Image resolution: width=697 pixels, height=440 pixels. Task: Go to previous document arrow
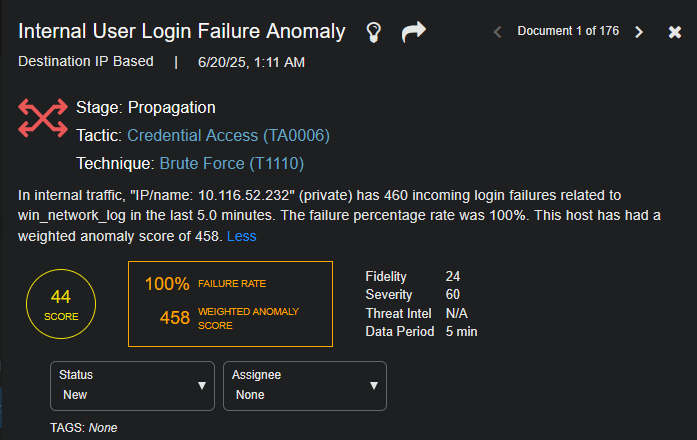498,32
